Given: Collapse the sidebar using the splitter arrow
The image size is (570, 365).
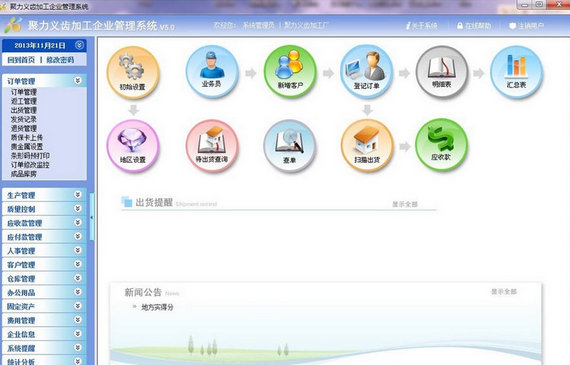Looking at the screenshot, I should [x=92, y=217].
